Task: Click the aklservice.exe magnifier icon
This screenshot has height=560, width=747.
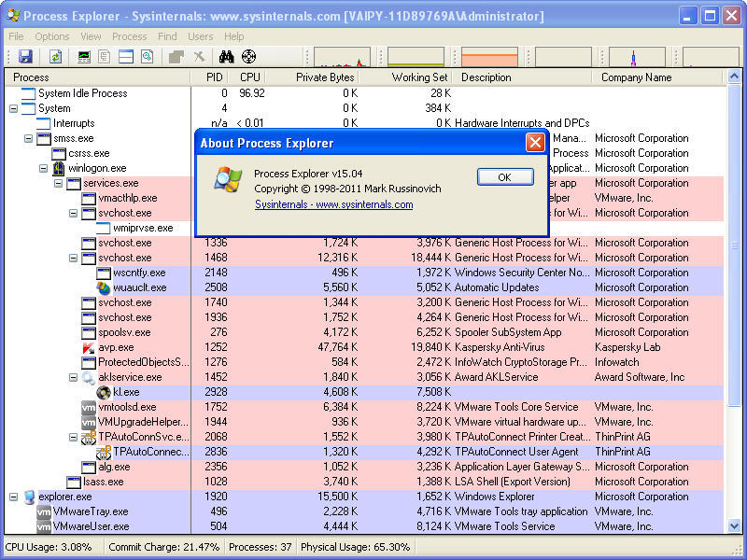Action: tap(89, 378)
